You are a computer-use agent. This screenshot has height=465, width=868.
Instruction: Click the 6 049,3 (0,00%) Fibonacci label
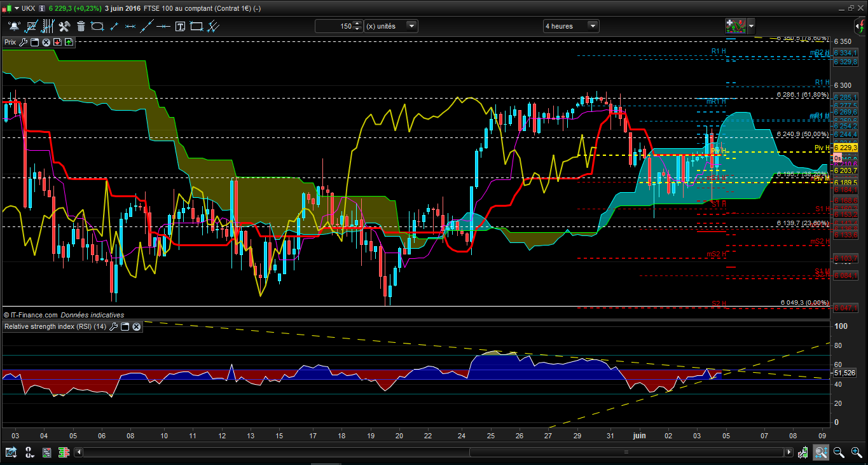[x=804, y=302]
